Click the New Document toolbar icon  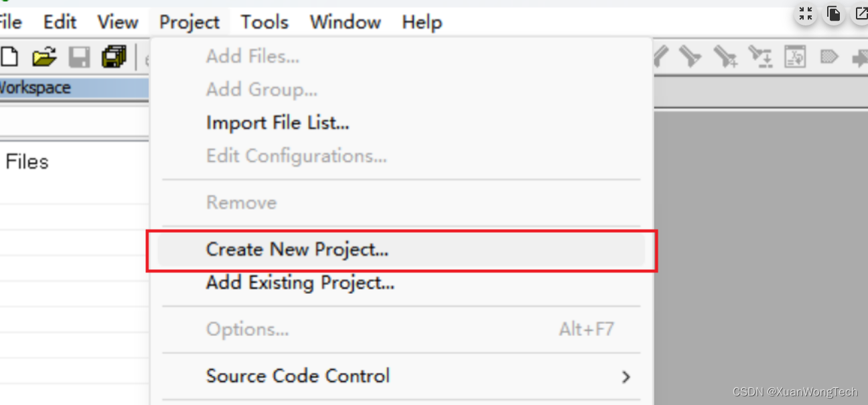[9, 58]
